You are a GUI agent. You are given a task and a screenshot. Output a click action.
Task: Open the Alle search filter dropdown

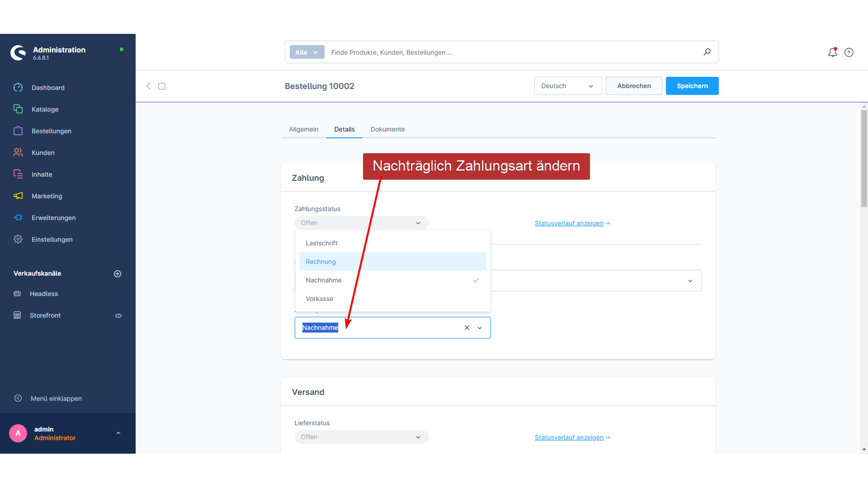coord(307,53)
